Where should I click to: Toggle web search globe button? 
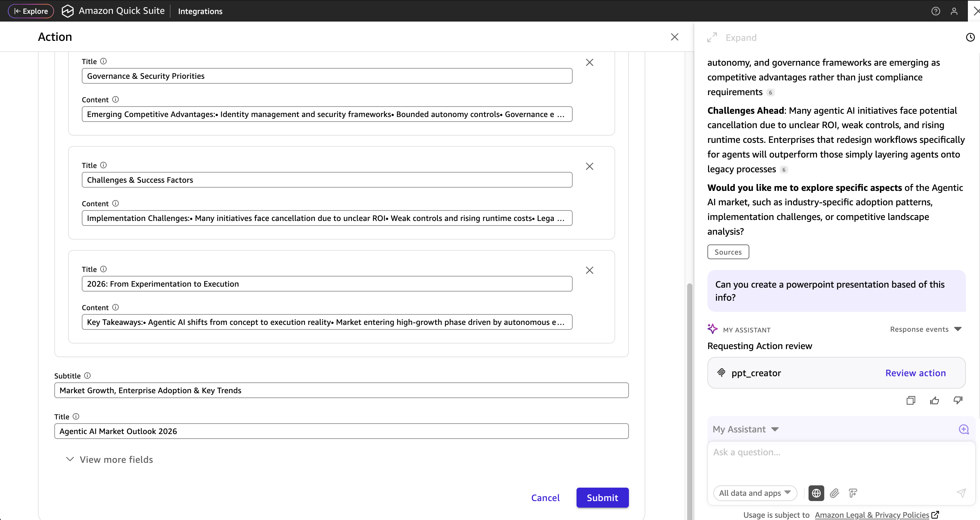816,493
